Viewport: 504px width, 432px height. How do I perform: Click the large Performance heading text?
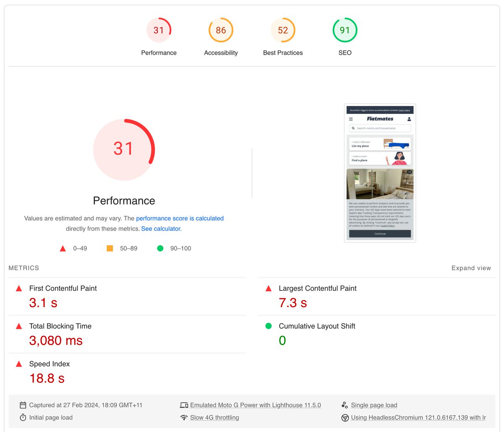[x=124, y=201]
